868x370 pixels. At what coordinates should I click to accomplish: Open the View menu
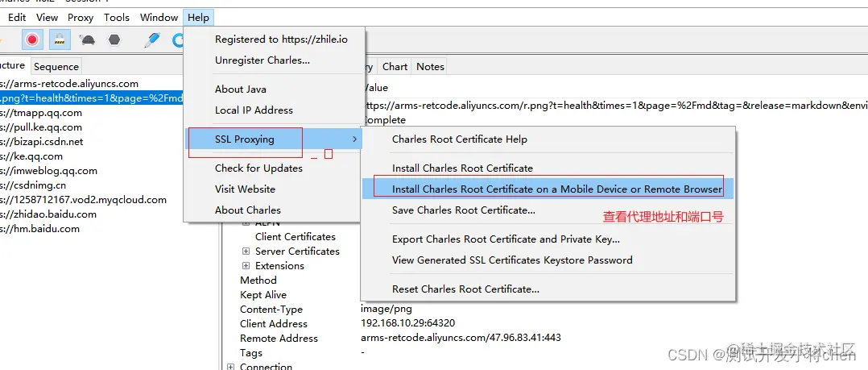coord(47,18)
